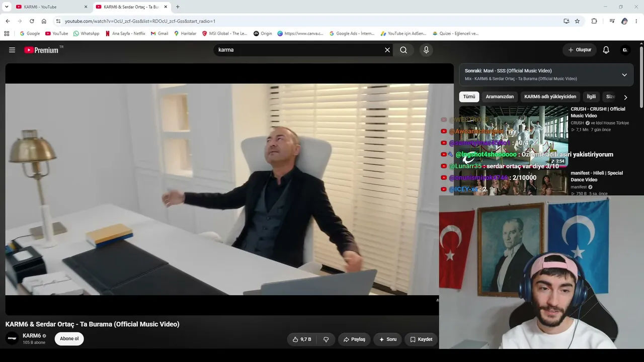Click the KARM6 channel name link
The image size is (644, 362).
(x=32, y=336)
